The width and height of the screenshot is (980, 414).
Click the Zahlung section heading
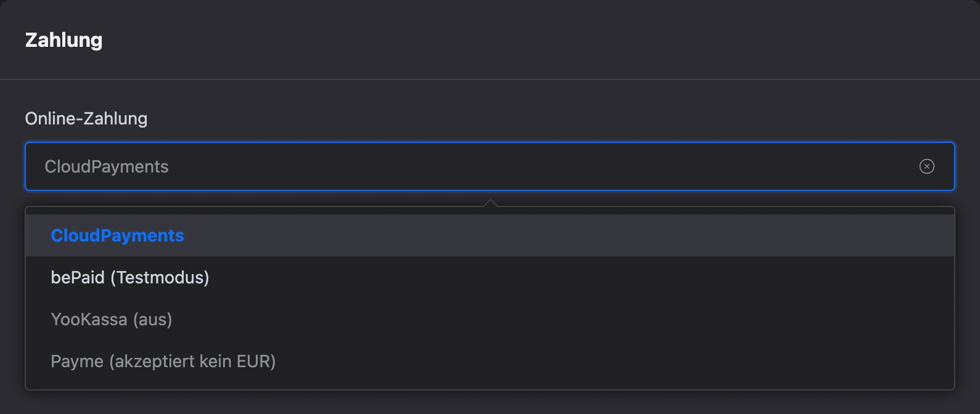[x=63, y=40]
